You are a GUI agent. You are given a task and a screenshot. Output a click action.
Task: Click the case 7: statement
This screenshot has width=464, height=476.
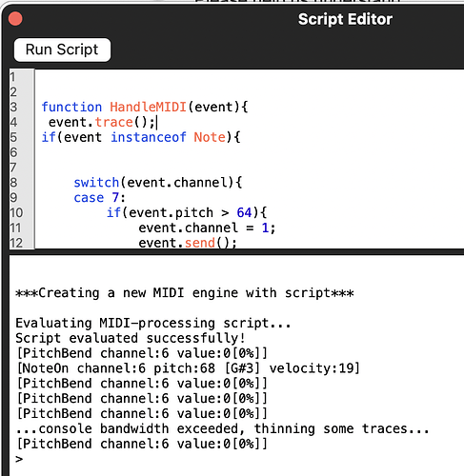pyautogui.click(x=100, y=198)
